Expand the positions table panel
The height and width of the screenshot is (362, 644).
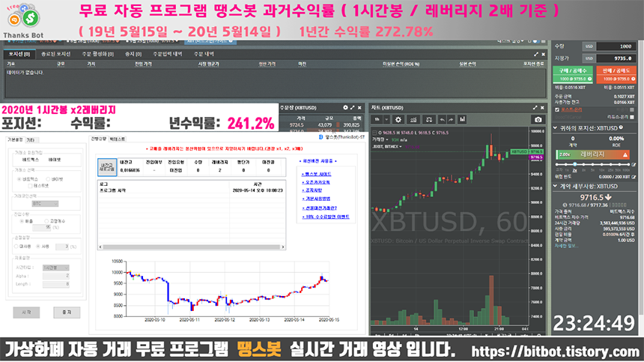pos(536,54)
